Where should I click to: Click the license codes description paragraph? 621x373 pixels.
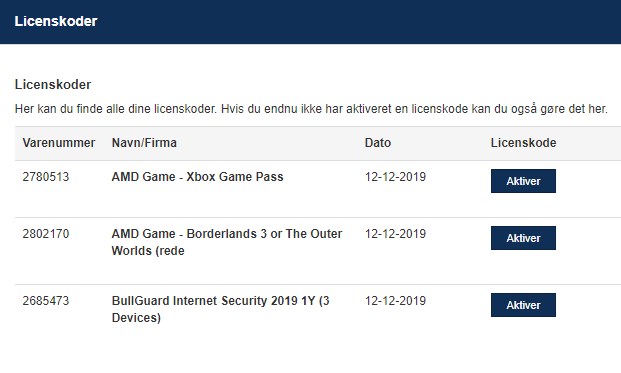click(311, 108)
